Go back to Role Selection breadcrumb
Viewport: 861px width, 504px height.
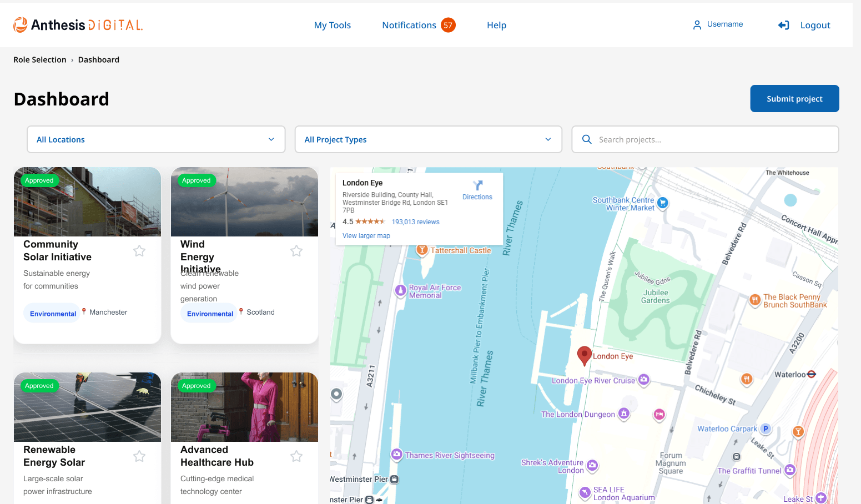(x=40, y=59)
